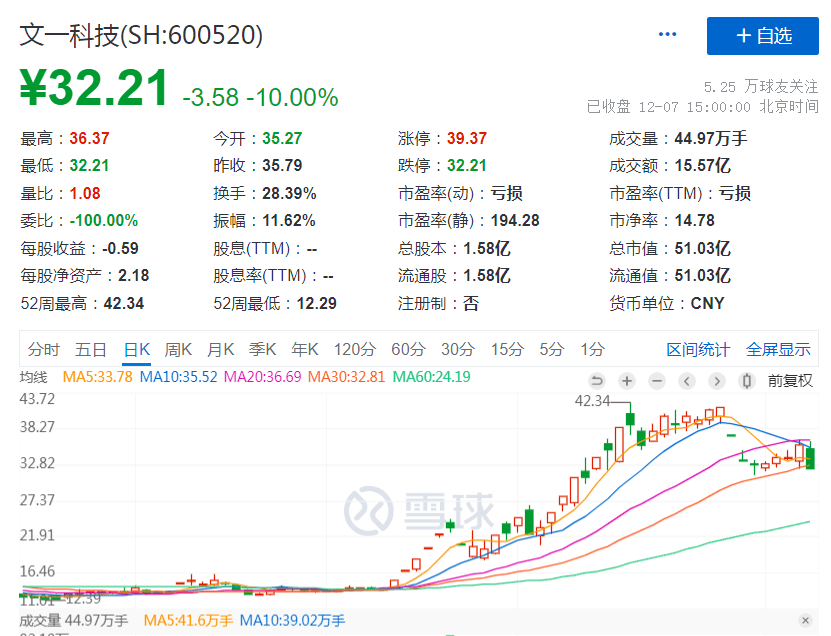This screenshot has height=636, width=831.
Task: Open the 全屏显示 fullscreen link
Action: click(778, 350)
